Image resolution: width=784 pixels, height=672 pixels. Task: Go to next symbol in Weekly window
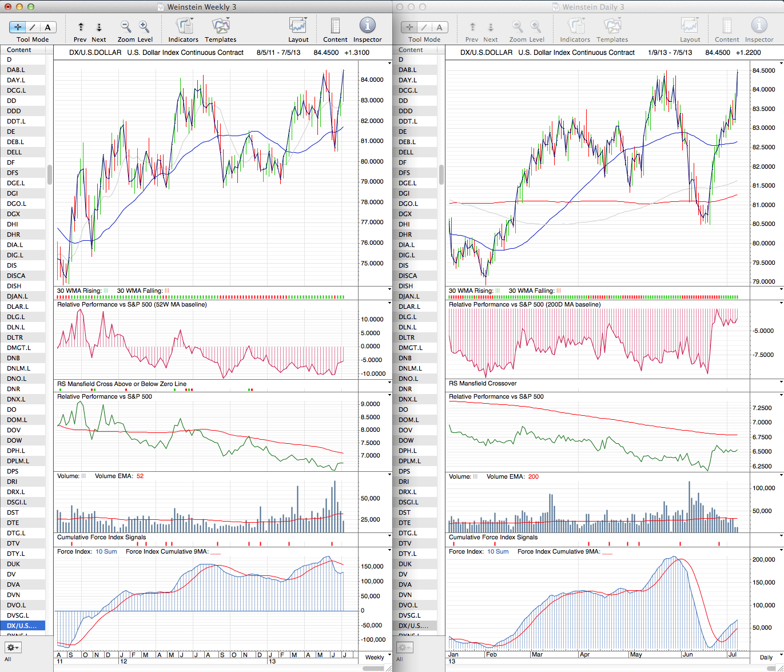(98, 27)
